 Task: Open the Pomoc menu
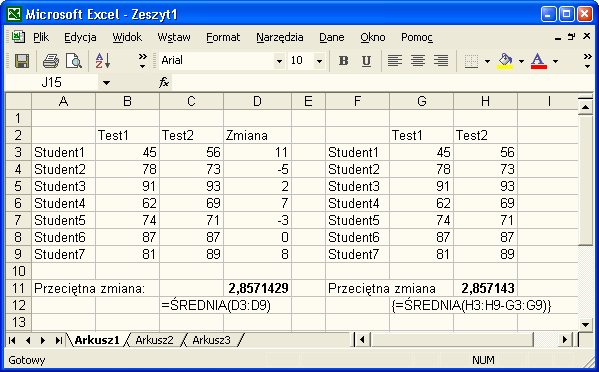tap(417, 37)
